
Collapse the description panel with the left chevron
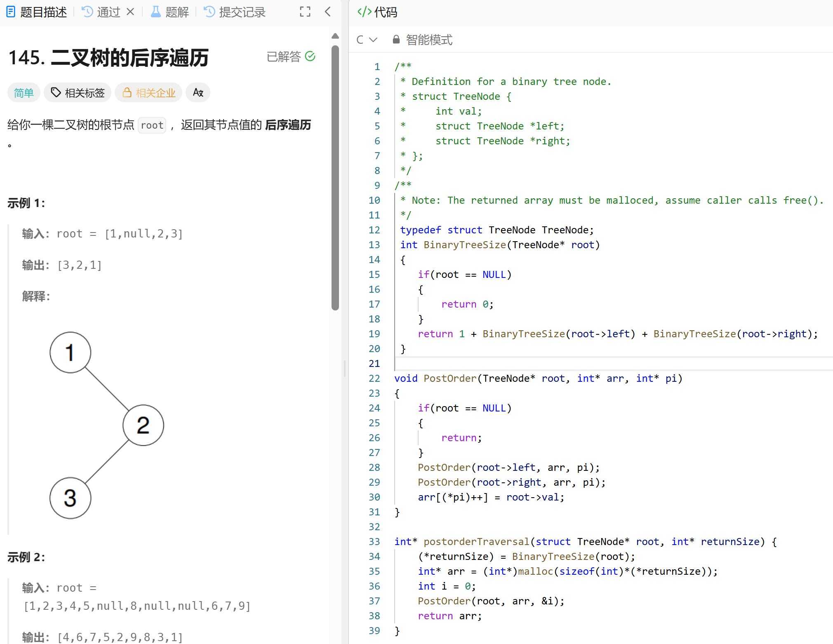[328, 12]
